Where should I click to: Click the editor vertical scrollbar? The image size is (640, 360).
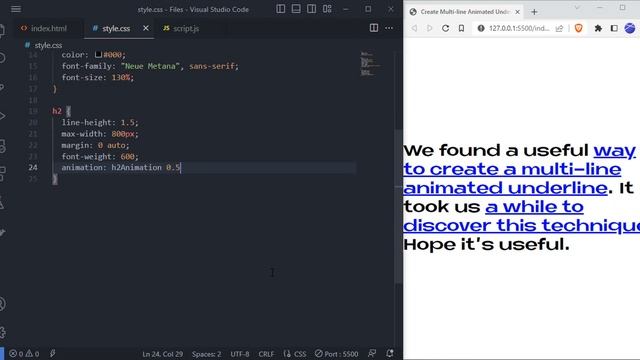(399, 206)
